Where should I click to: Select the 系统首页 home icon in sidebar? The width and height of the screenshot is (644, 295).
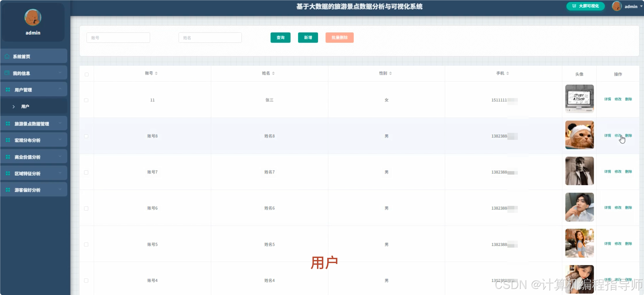(x=7, y=56)
